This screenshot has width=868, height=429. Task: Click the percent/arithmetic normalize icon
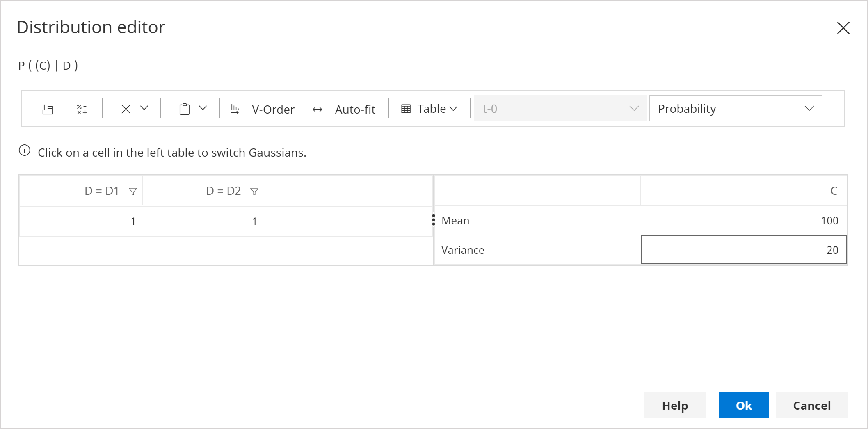[x=82, y=110]
